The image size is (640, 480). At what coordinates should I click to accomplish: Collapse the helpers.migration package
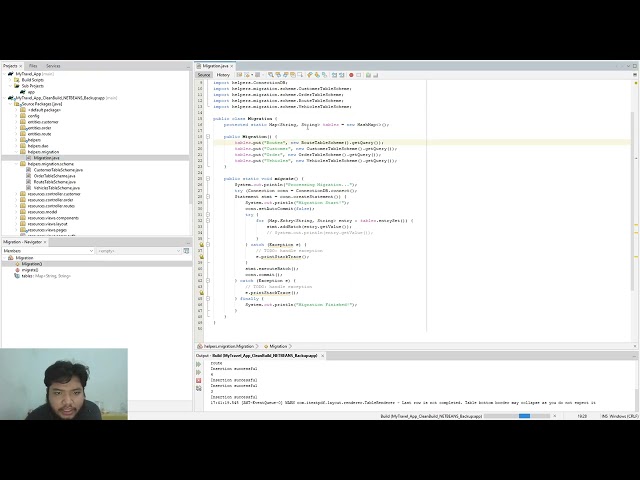[17, 152]
